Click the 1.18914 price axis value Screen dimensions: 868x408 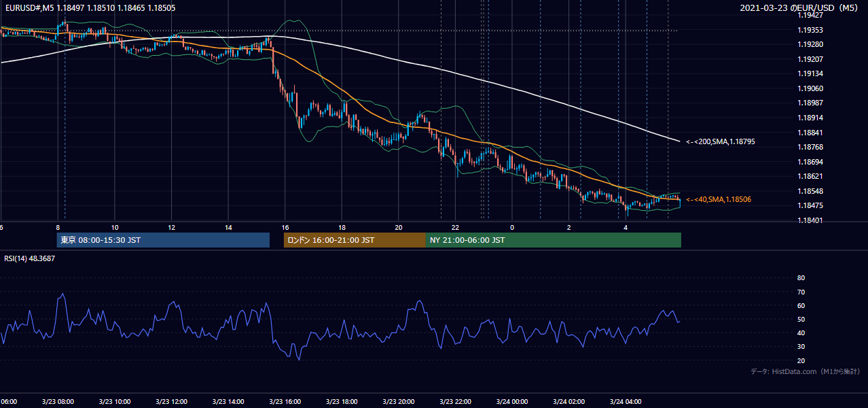click(x=810, y=118)
